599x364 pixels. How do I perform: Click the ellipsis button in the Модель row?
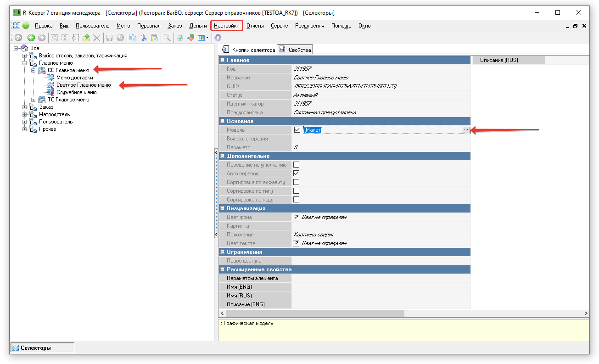[x=466, y=130]
